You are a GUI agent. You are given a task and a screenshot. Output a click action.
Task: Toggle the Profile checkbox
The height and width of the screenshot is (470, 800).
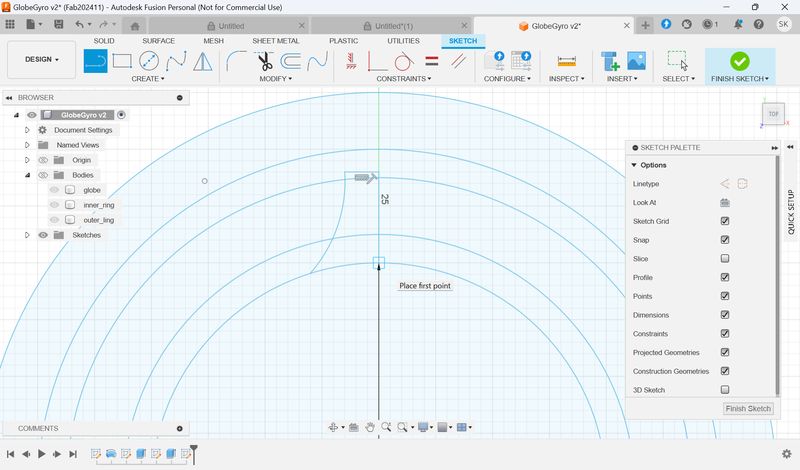pos(724,277)
